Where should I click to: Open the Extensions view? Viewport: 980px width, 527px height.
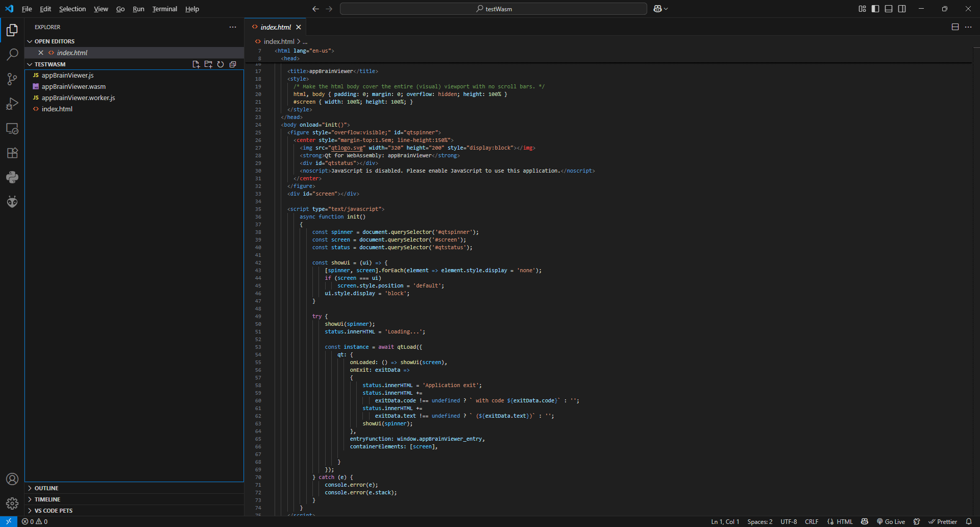[x=12, y=153]
